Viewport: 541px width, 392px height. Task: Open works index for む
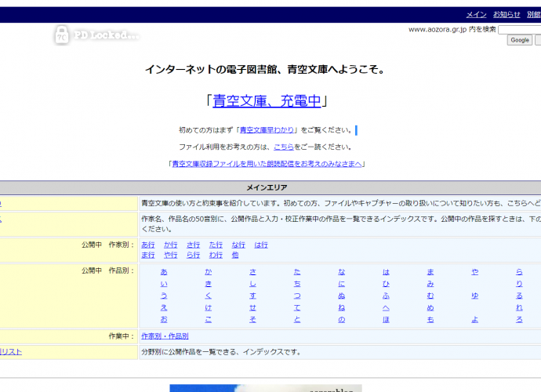[x=430, y=296]
